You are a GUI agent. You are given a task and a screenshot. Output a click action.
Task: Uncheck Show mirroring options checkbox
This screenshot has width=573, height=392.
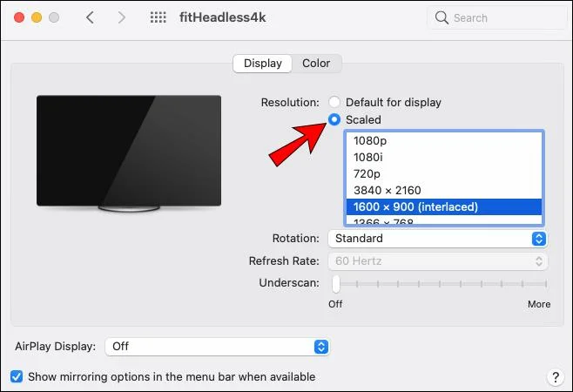pos(17,376)
